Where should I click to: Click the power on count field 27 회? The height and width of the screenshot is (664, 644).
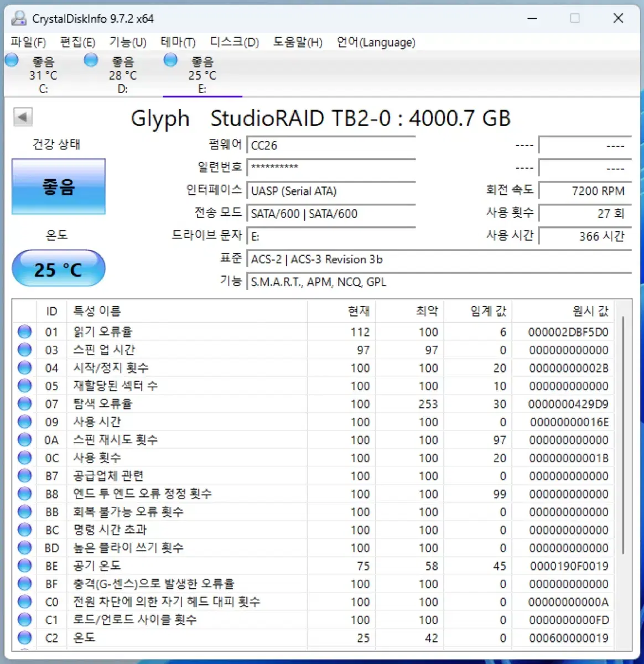point(585,214)
